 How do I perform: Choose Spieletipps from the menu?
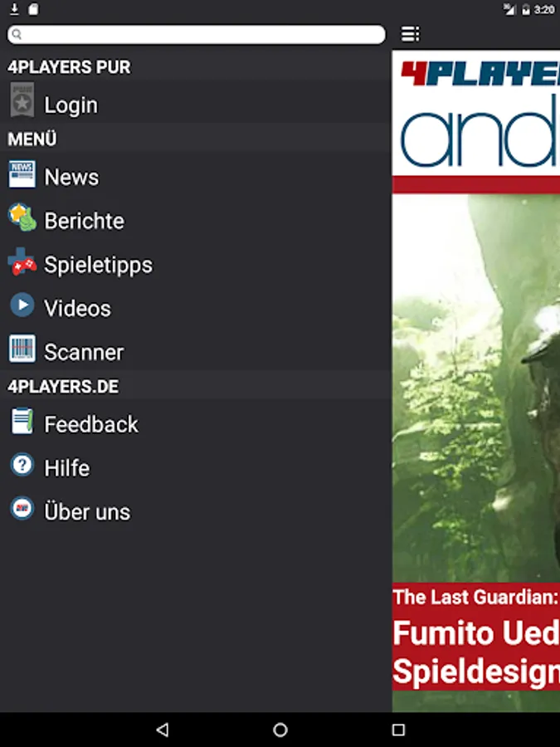(x=195, y=265)
